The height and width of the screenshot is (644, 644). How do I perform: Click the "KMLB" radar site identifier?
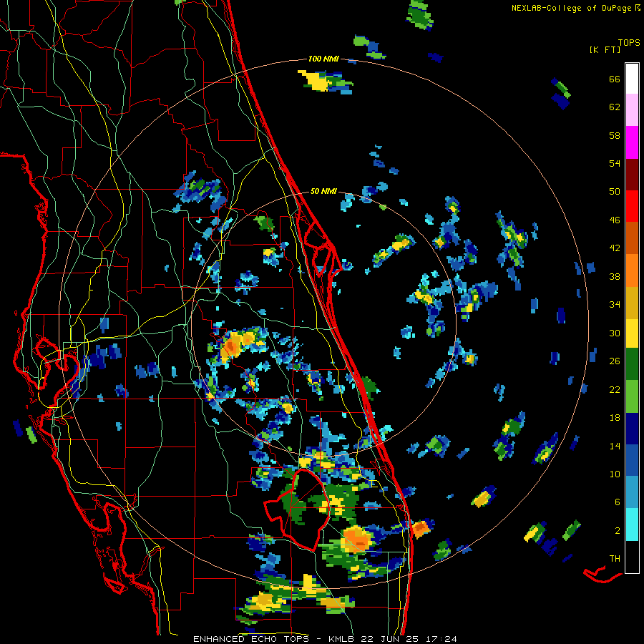[341, 639]
